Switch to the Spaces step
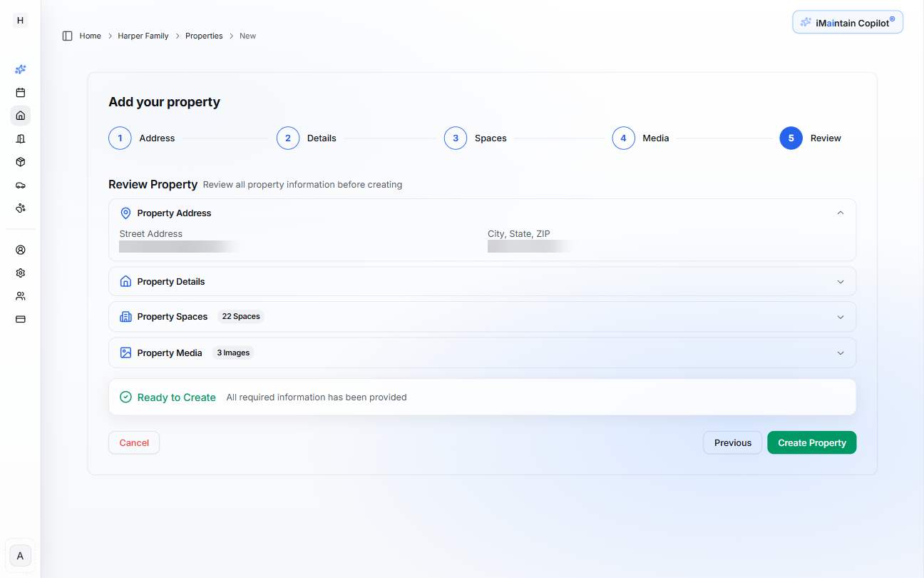 456,138
